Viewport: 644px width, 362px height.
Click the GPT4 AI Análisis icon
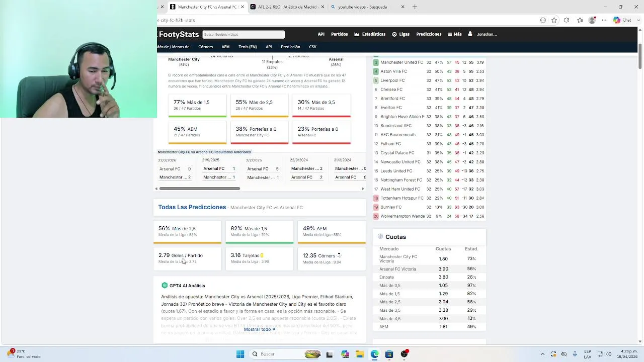[x=165, y=285]
